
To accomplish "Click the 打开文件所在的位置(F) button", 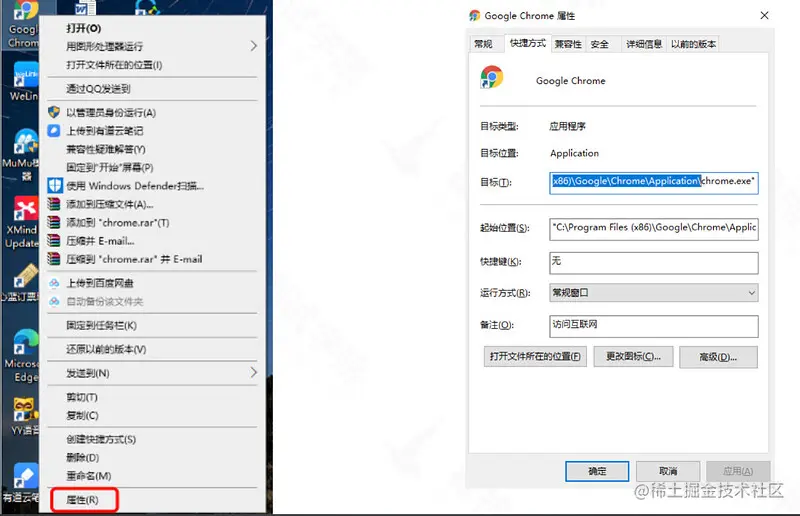I will (535, 356).
